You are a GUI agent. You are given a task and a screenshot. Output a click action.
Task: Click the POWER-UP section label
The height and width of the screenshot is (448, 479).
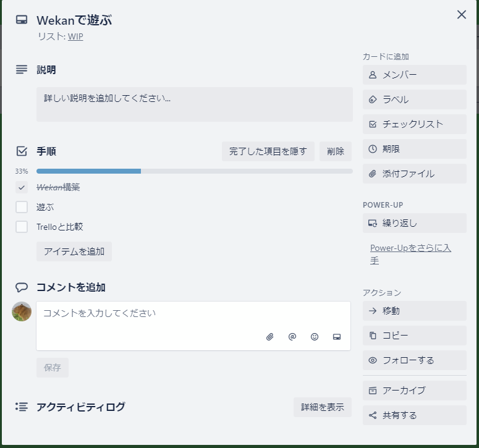pos(383,205)
